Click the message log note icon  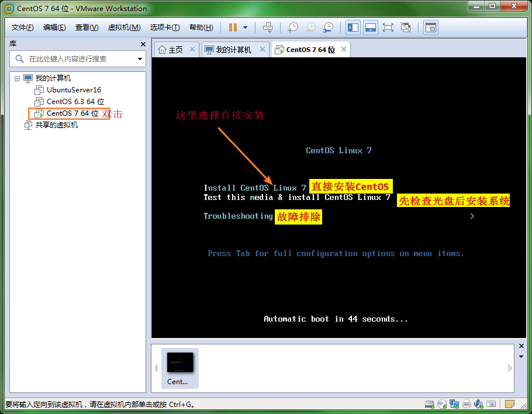point(509,404)
